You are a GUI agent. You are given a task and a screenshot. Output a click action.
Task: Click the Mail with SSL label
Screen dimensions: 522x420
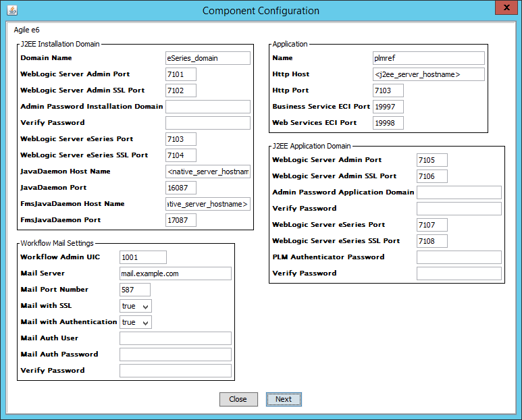pos(46,305)
